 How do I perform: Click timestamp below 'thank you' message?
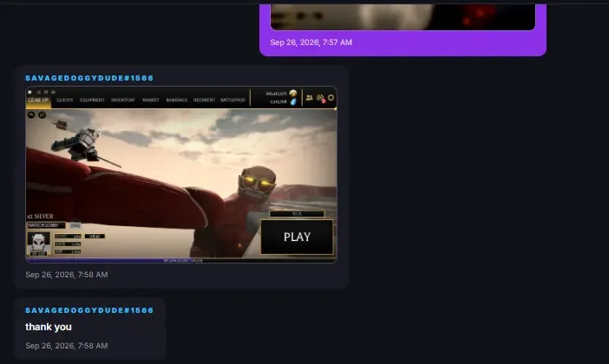click(67, 346)
